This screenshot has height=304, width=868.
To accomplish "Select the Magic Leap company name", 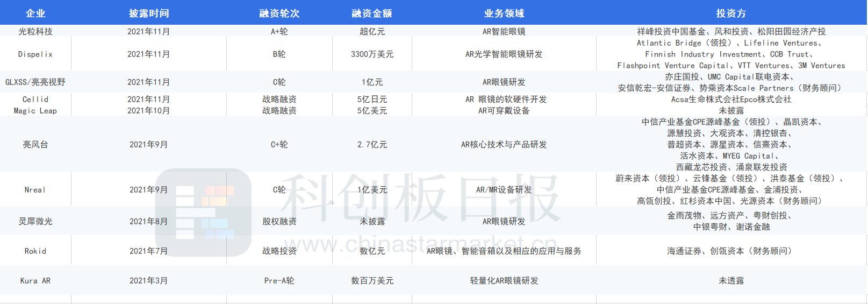I will click(x=35, y=111).
